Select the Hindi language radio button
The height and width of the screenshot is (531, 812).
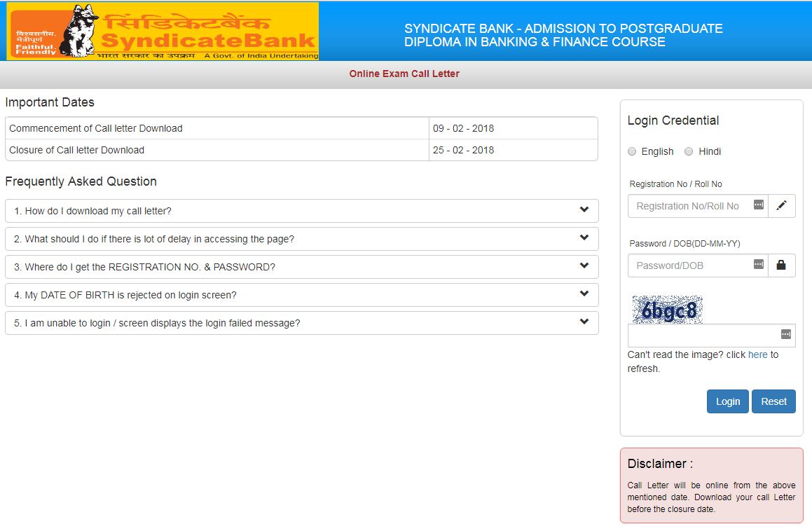(x=689, y=151)
